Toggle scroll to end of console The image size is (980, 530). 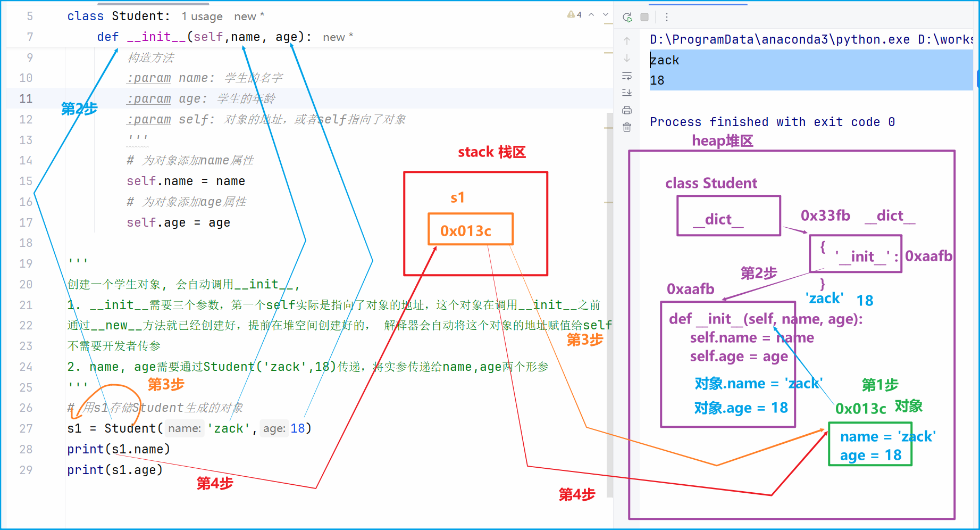627,93
